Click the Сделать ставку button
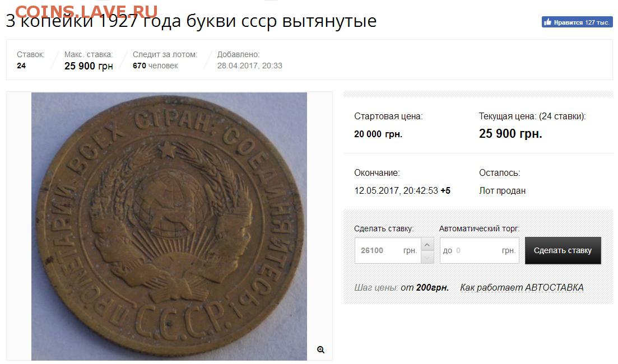The height and width of the screenshot is (364, 618). pos(563,250)
